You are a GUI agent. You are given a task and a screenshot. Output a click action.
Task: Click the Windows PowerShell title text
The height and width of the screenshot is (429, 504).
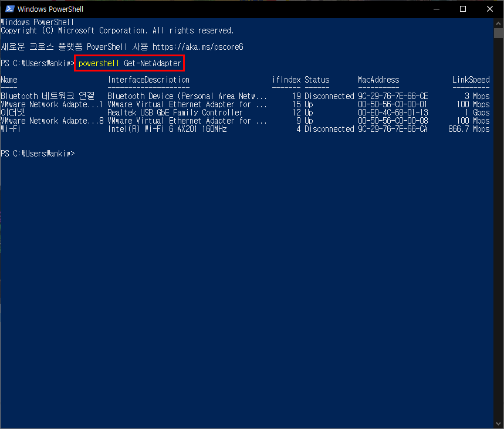50,9
